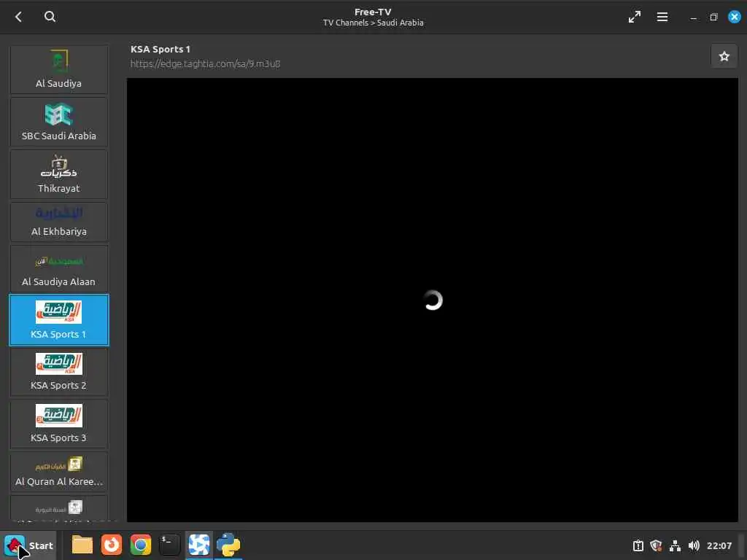747x560 pixels.
Task: Open the security shield tray icon
Action: pos(656,545)
